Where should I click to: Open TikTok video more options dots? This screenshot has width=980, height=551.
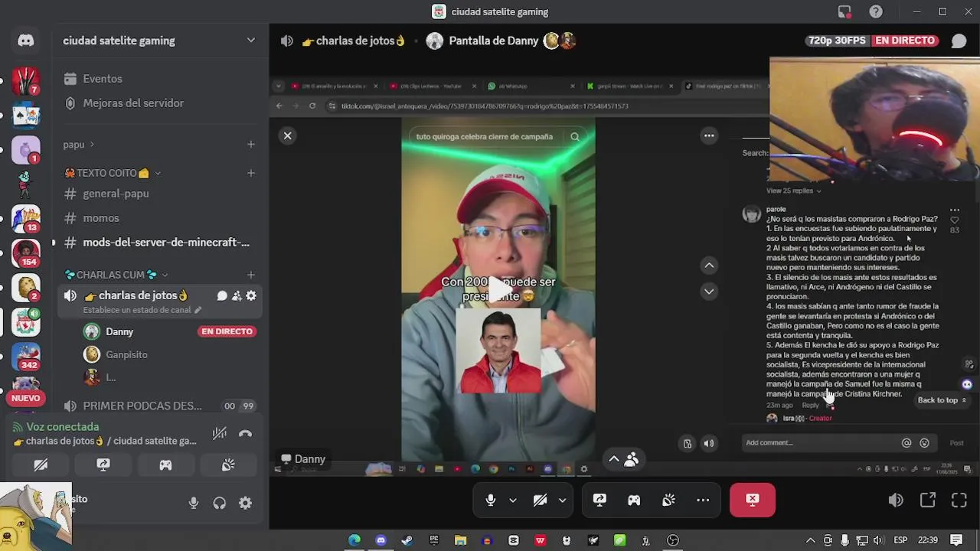point(709,135)
